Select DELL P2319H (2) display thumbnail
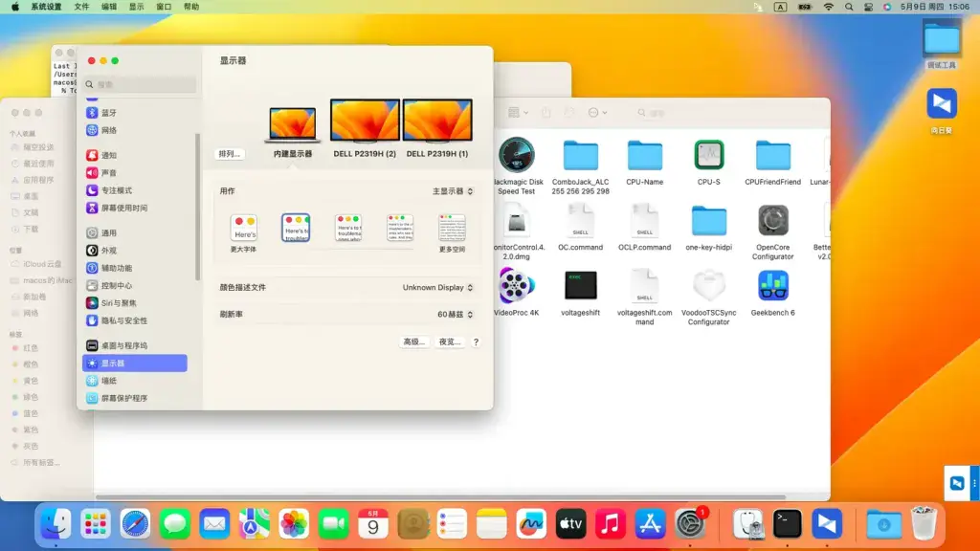 (365, 120)
